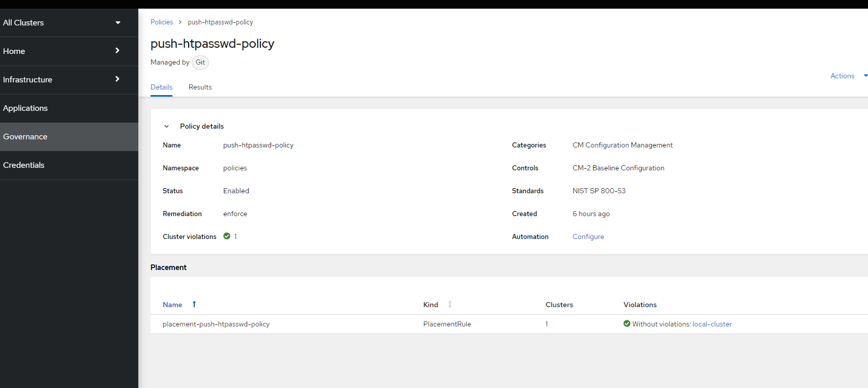Open the local-cluster link
This screenshot has width=868, height=388.
(x=712, y=324)
